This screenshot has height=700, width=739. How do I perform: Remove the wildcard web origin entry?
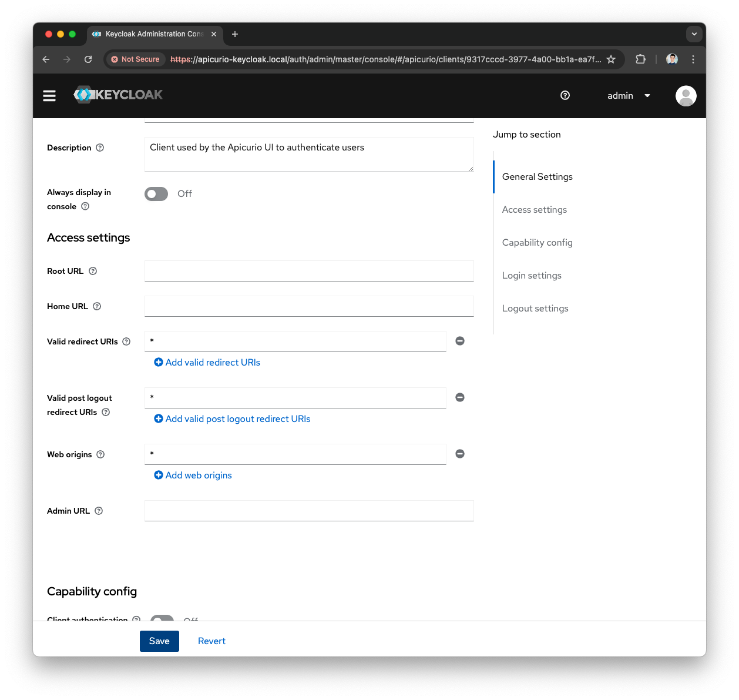[460, 454]
